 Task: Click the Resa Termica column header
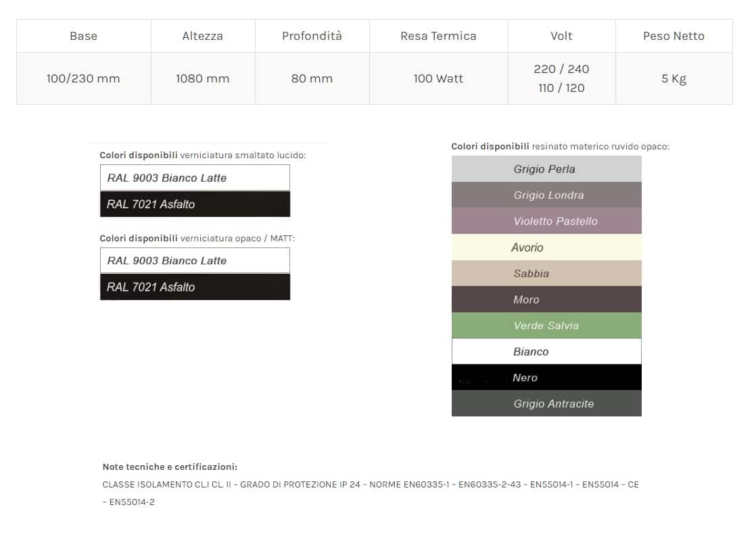[x=438, y=36]
